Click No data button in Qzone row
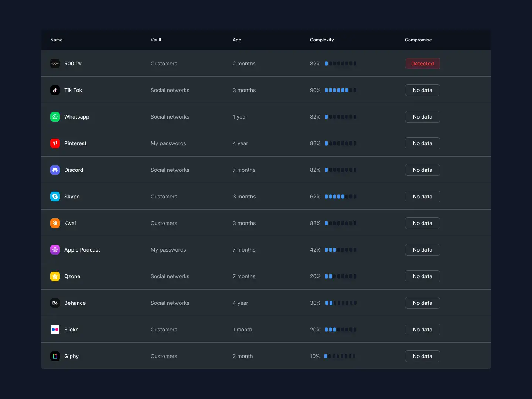The image size is (532, 399). pyautogui.click(x=422, y=276)
